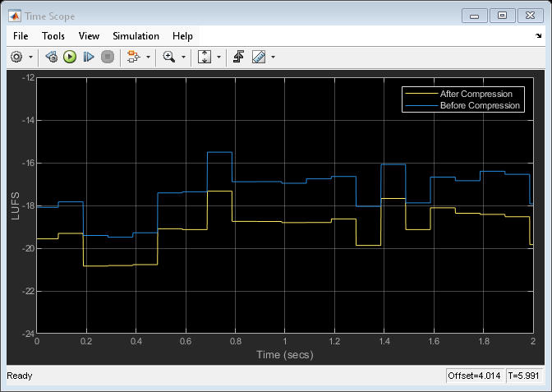Click Before Compression legend entry
Viewport: 552px width, 392px height.
coord(480,105)
